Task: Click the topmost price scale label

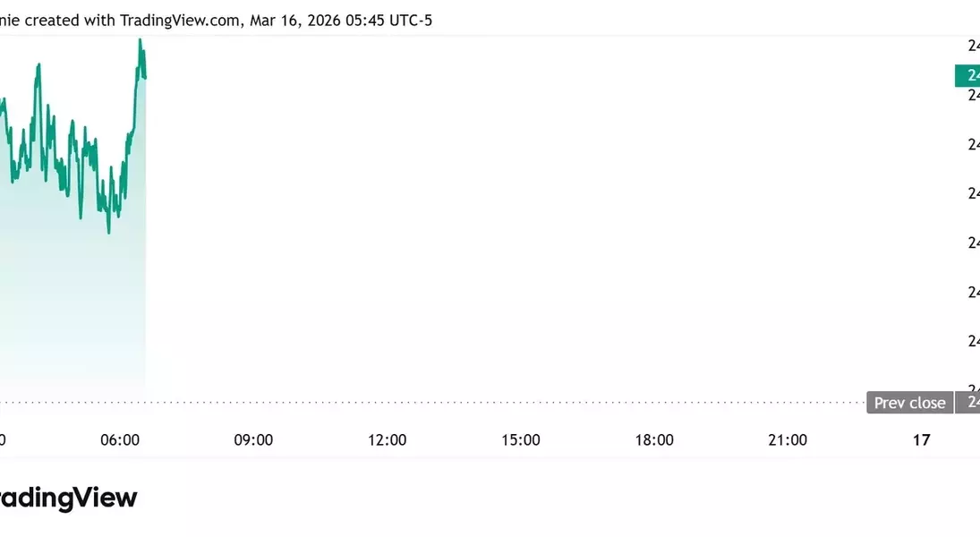Action: [x=973, y=46]
